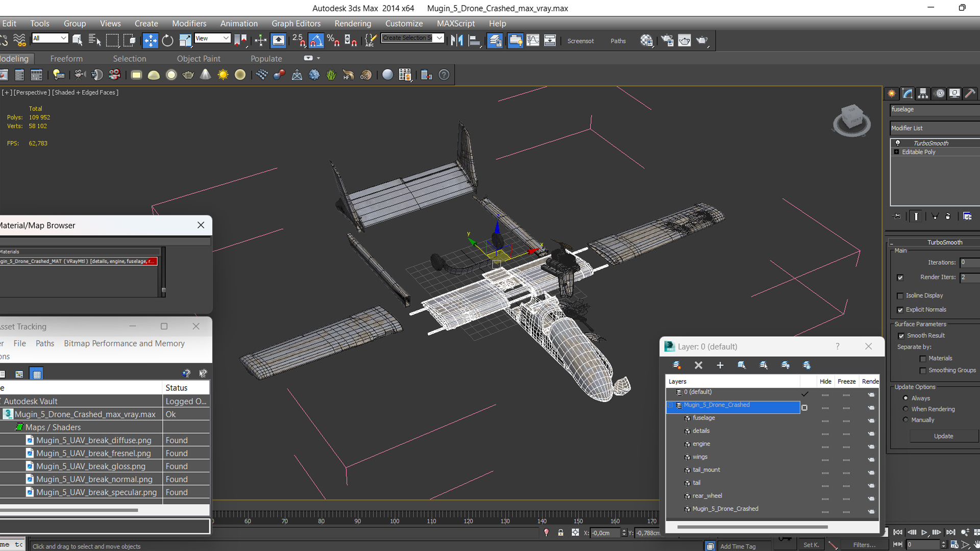Add selected objects to highlighted layer
Screen dimensions: 980x551
tap(720, 365)
